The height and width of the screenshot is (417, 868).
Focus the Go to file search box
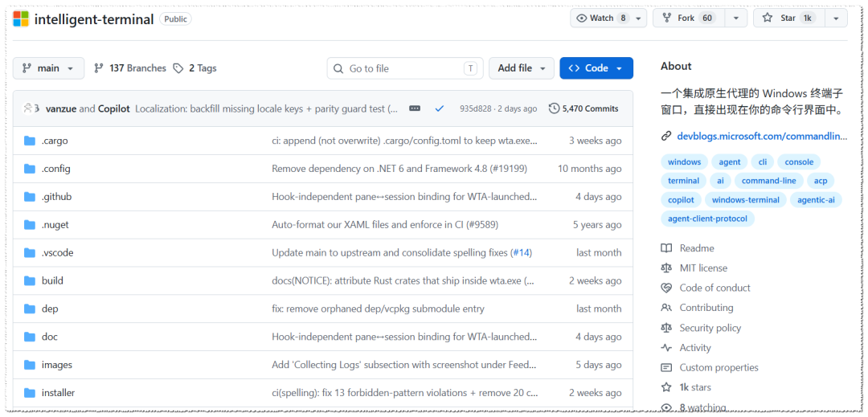point(404,68)
